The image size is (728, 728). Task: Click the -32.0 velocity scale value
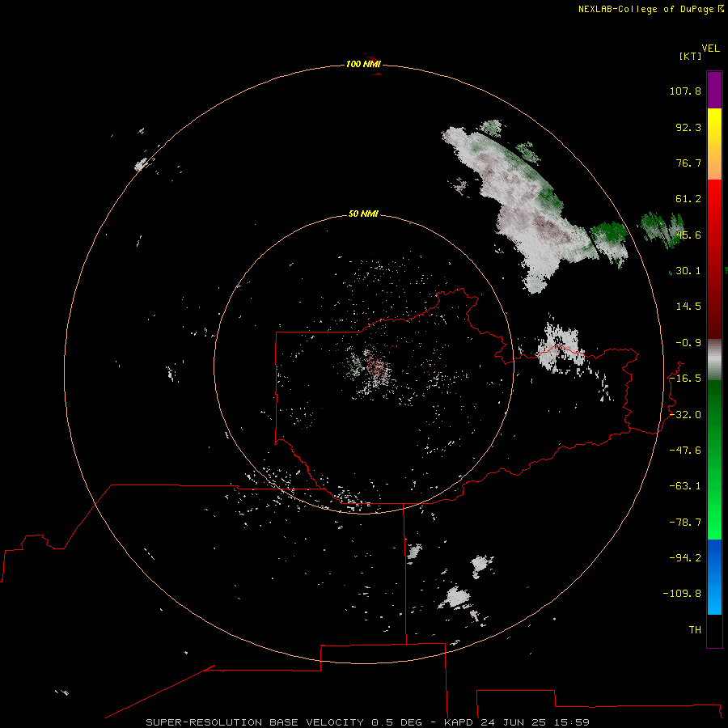click(x=685, y=415)
